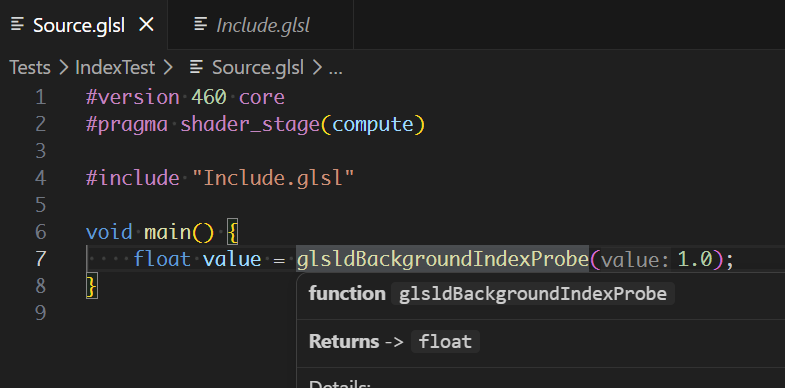Click the float return type in hover popup
Image resolution: width=785 pixels, height=388 pixels.
click(x=445, y=342)
